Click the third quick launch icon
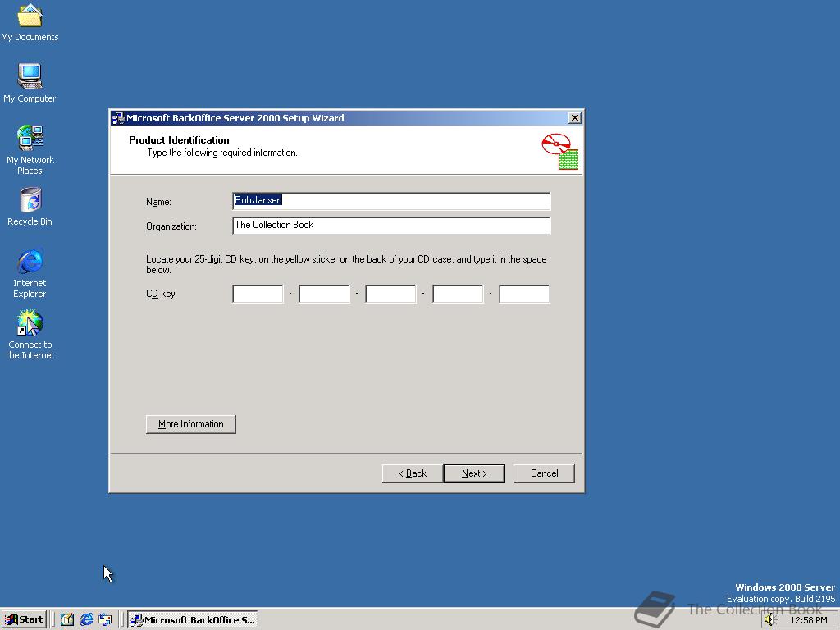The height and width of the screenshot is (630, 840). pyautogui.click(x=105, y=619)
